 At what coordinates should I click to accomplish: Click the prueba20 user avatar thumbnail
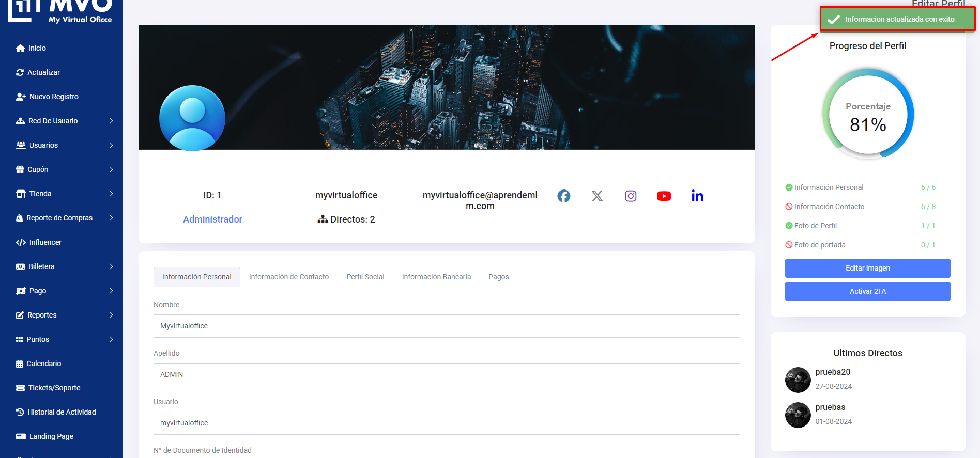798,380
